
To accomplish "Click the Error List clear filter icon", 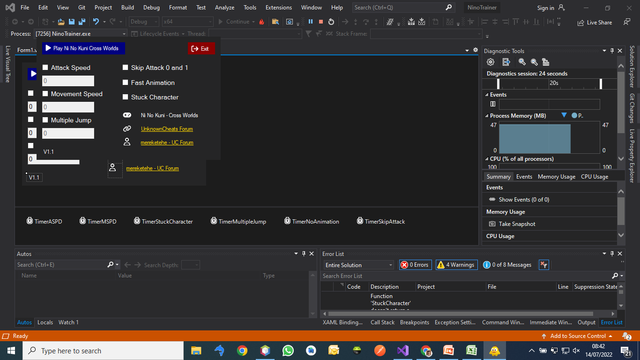I will pyautogui.click(x=544, y=264).
